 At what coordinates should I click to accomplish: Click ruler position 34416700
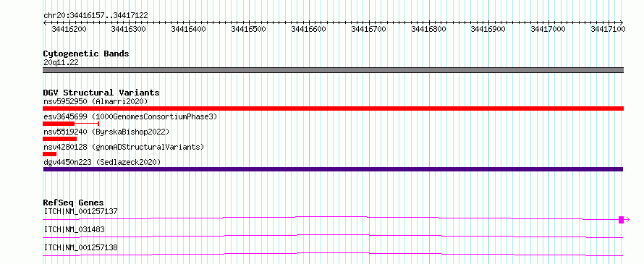369,29
